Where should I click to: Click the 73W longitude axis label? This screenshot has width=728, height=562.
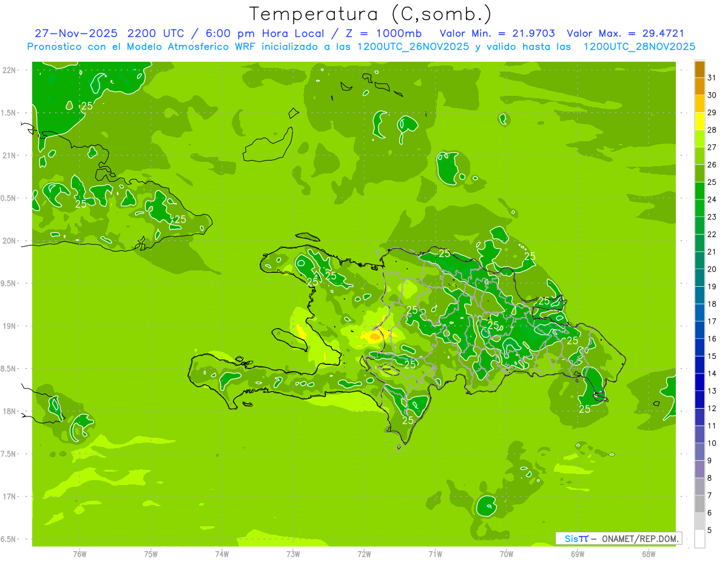[x=293, y=554]
